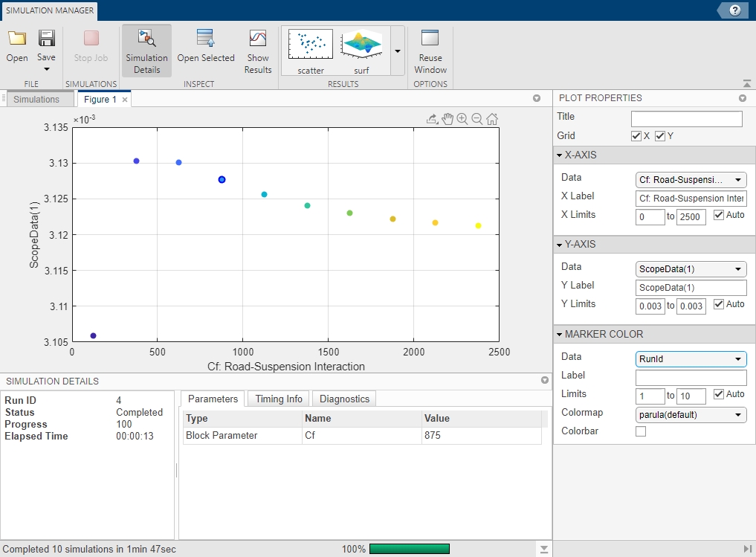Open the Timing Info tab

279,399
